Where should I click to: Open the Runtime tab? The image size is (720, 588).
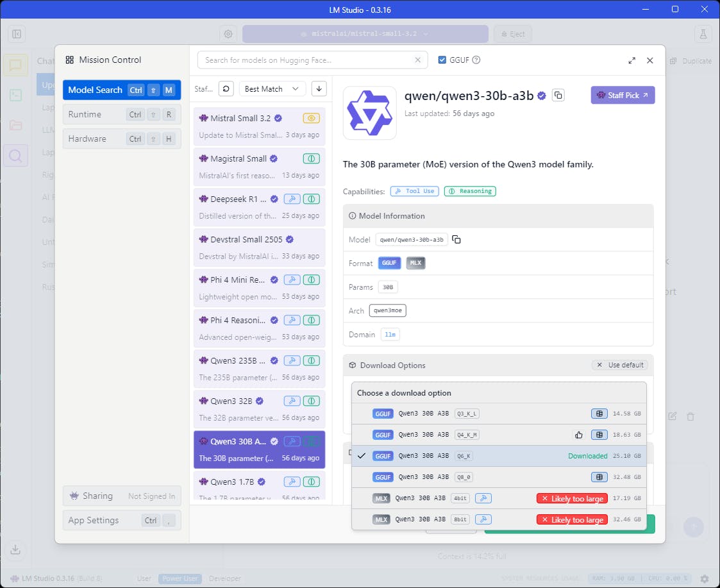(122, 114)
